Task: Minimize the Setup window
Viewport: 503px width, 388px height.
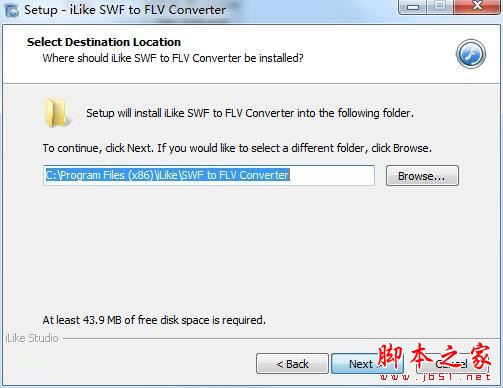Action: (x=412, y=6)
